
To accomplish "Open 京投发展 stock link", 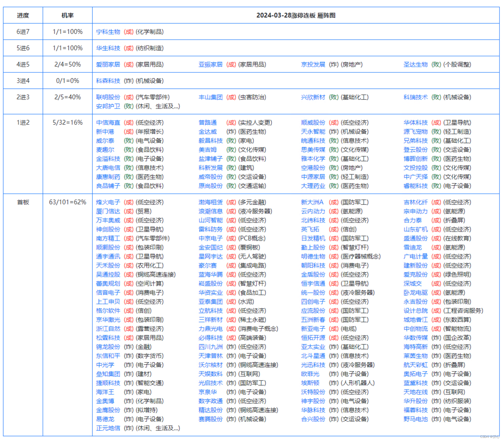I will (x=313, y=65).
